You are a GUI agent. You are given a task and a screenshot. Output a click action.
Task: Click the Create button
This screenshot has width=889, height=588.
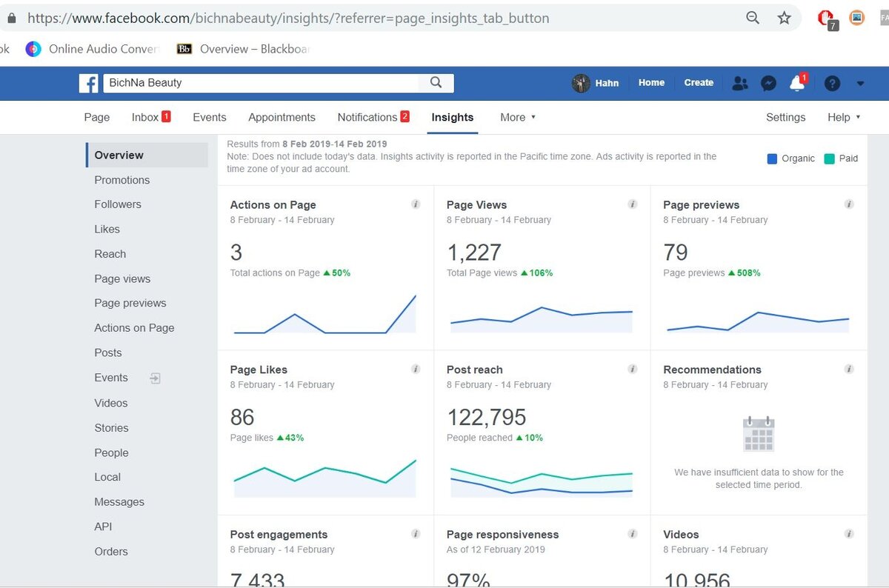click(x=699, y=83)
